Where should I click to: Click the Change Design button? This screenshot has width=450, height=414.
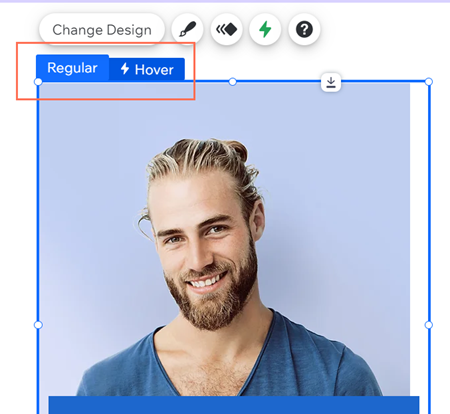coord(102,30)
